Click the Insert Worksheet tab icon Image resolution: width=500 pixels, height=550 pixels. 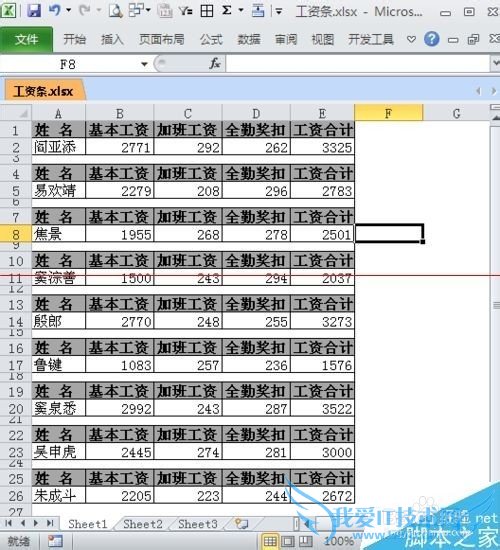tap(242, 524)
